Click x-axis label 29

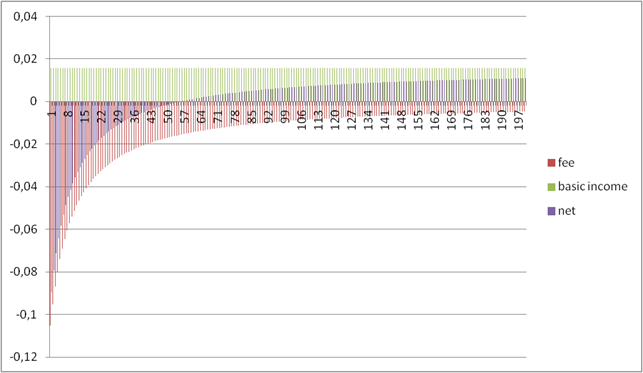[119, 116]
